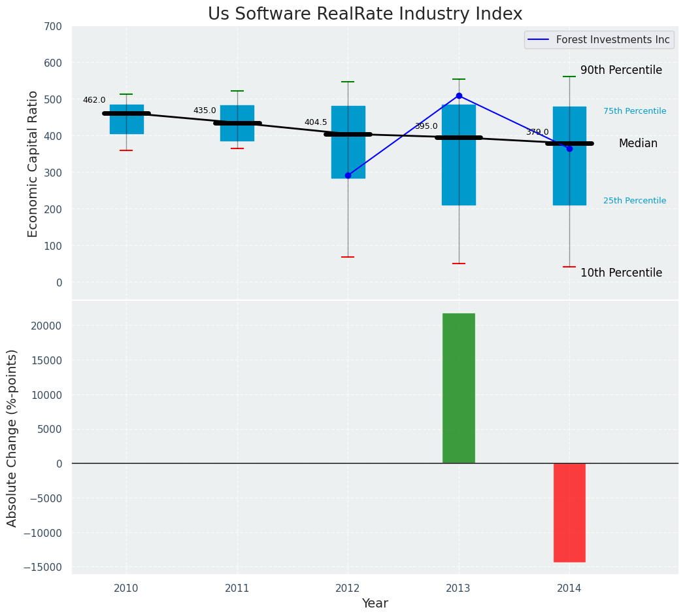685x616 pixels.
Task: Click the x-axis tick label '2012'
Action: click(347, 588)
